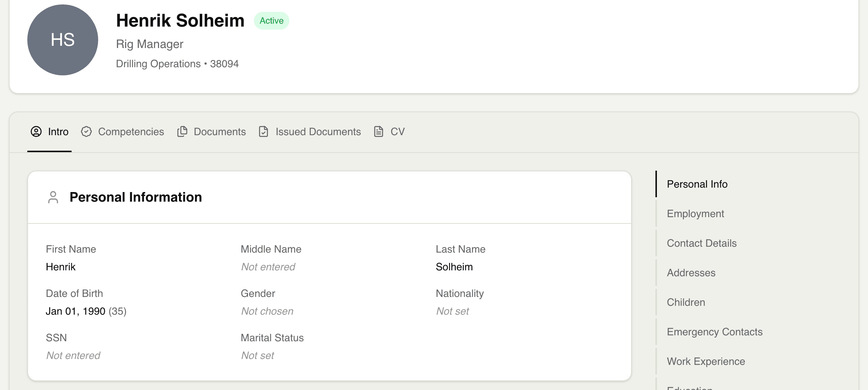868x390 pixels.
Task: Jump to Employment section
Action: coord(695,213)
